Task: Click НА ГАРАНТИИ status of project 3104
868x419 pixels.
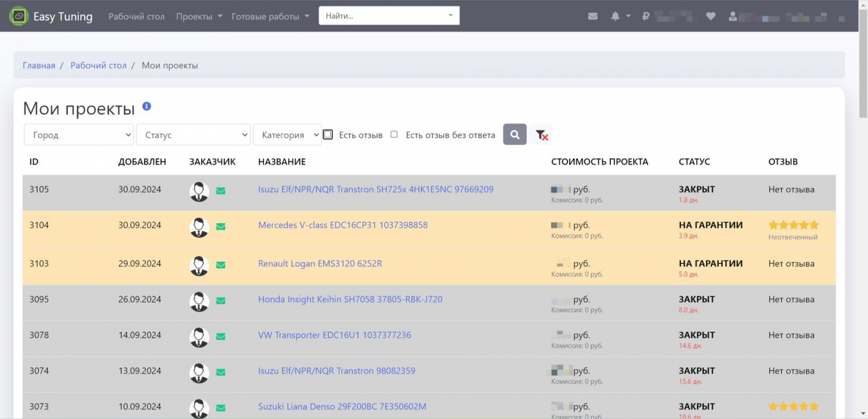Action: tap(711, 225)
